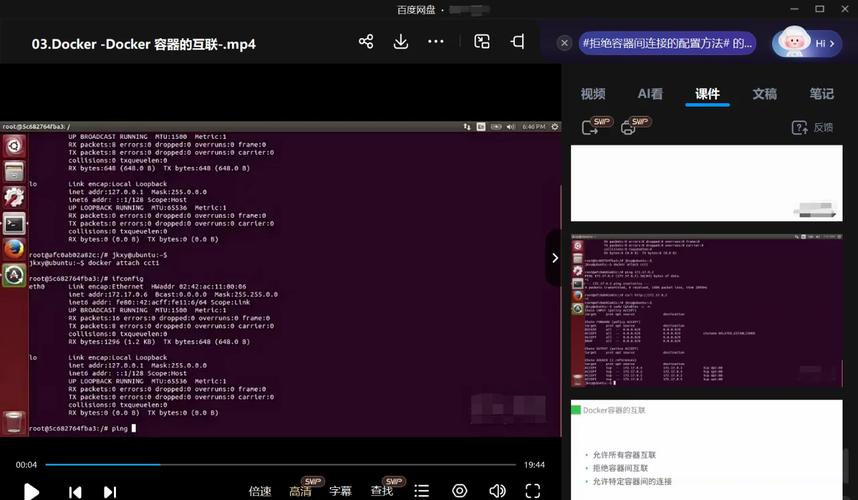The width and height of the screenshot is (858, 500).
Task: Click the Ubuntu top-bar clock 6:46 PM
Action: click(534, 126)
